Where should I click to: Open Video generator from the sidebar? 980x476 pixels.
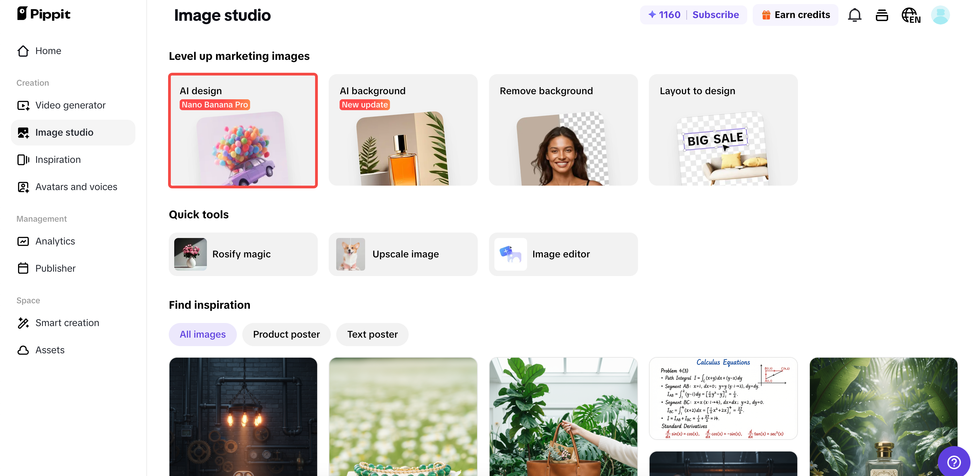click(x=70, y=105)
